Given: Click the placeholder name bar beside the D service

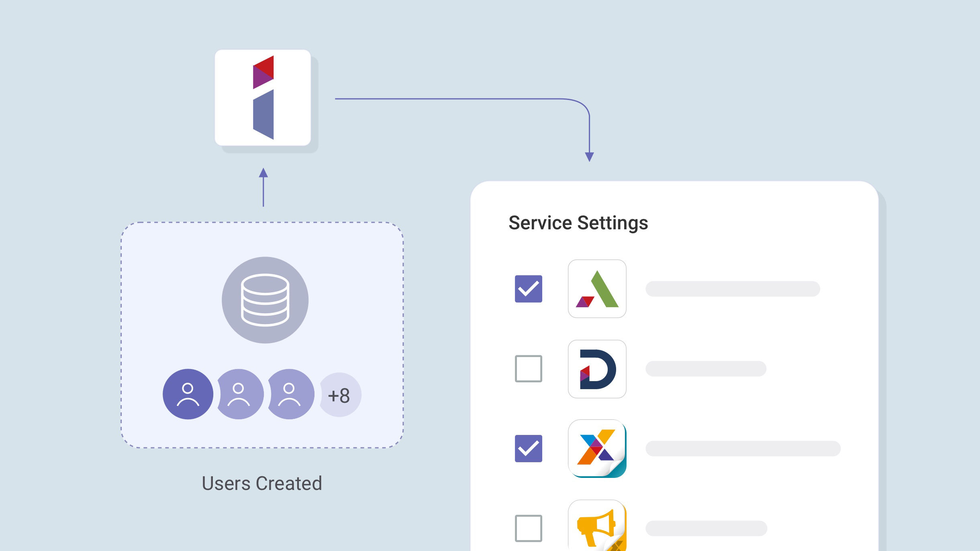Looking at the screenshot, I should [706, 369].
